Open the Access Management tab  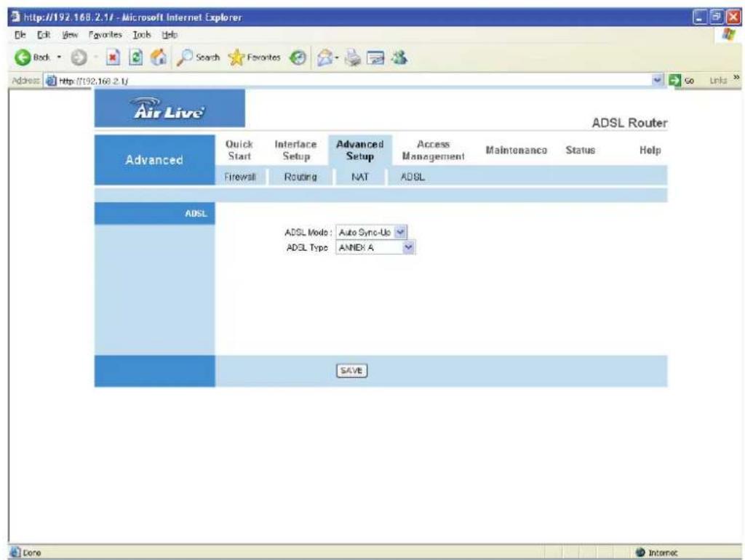click(433, 150)
